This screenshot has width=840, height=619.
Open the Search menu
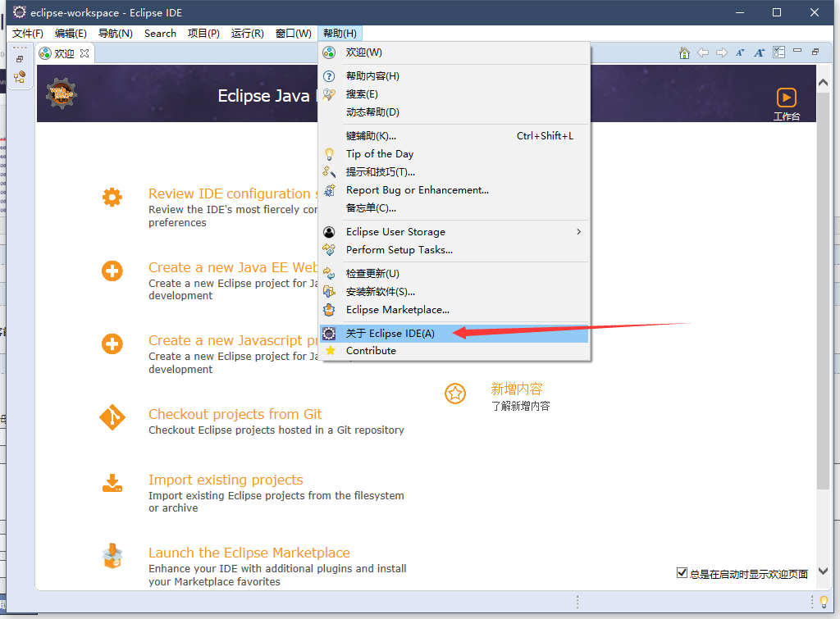click(x=160, y=33)
